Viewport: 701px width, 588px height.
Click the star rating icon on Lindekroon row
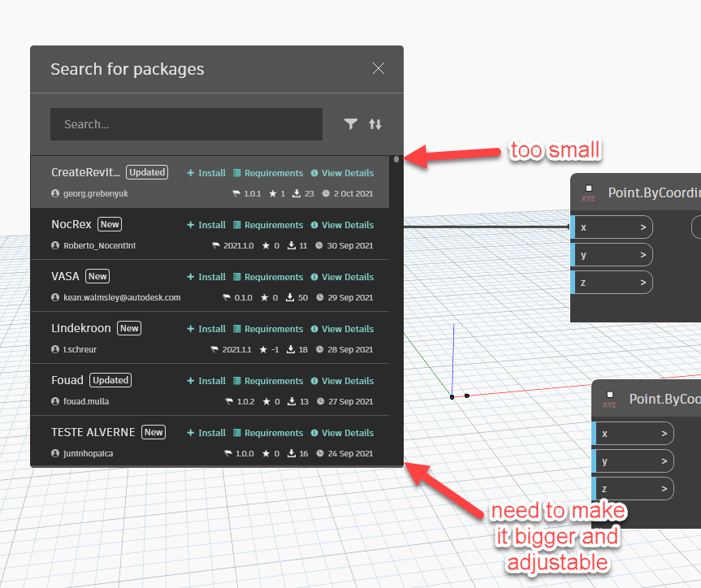[x=263, y=349]
